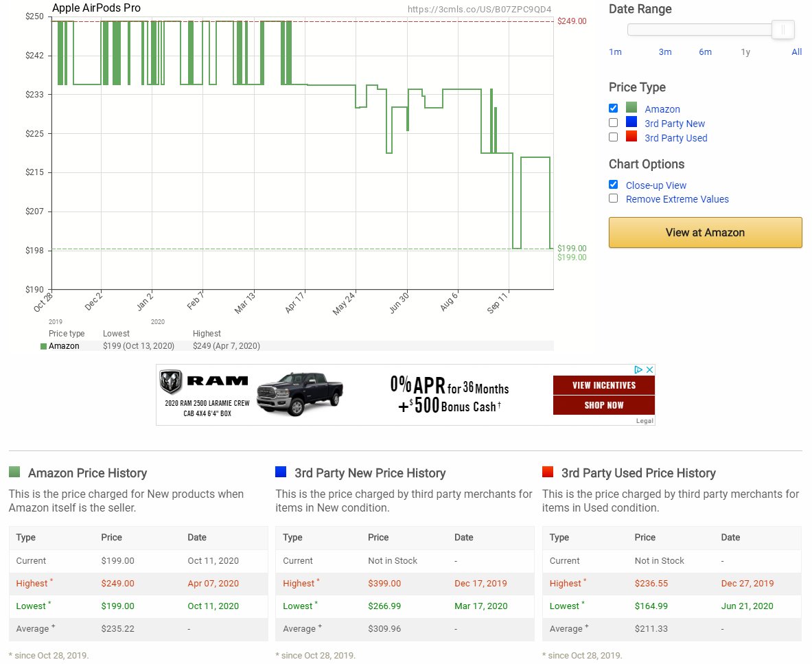Image resolution: width=812 pixels, height=664 pixels.
Task: Click the Legal link in the ad
Action: point(645,421)
